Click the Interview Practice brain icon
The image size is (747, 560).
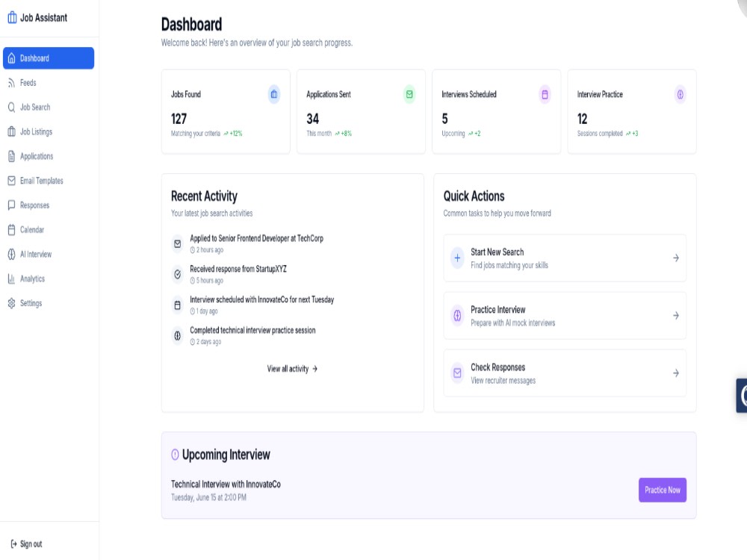tap(681, 94)
